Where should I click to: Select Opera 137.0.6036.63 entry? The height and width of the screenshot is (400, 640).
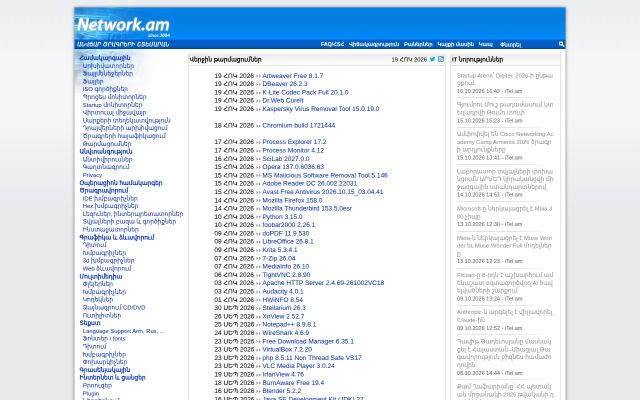[x=293, y=167]
